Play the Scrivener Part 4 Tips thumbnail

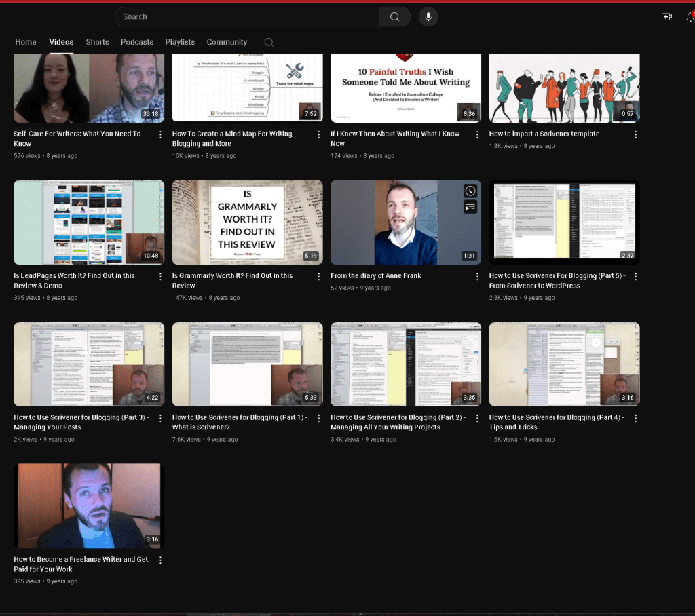click(564, 364)
